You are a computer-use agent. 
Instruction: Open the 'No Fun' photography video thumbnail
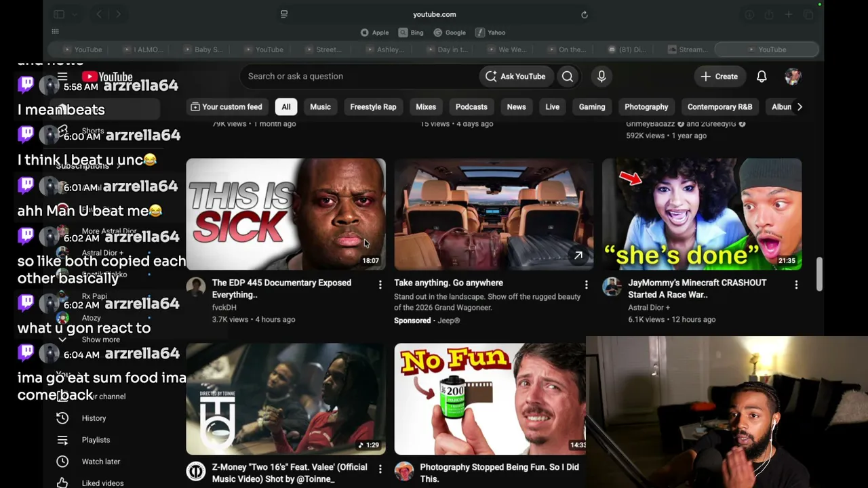[x=490, y=399]
